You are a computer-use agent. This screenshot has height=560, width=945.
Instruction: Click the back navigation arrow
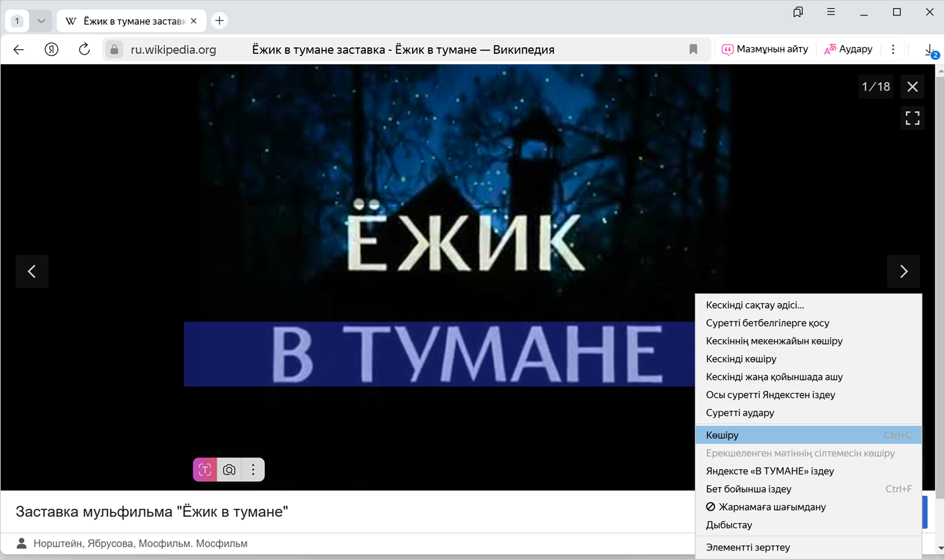(x=19, y=49)
